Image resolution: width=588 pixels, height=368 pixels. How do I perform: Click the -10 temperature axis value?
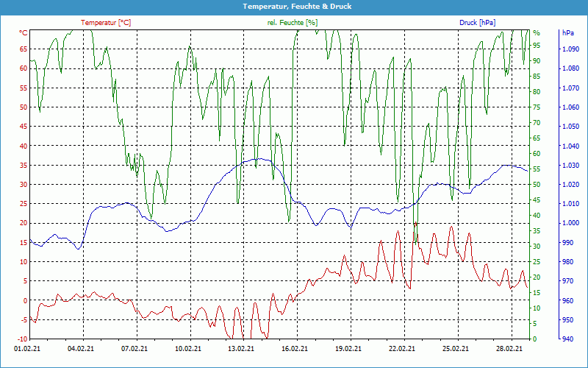[22, 339]
